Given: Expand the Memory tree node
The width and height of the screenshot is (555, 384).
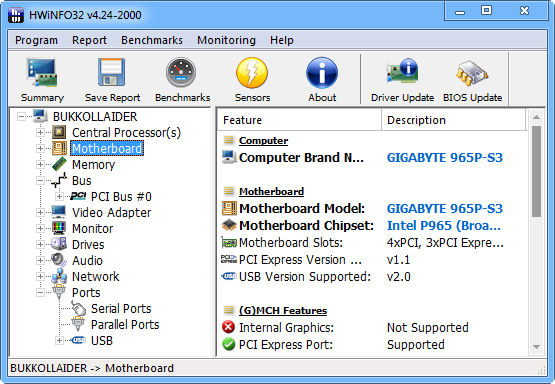Looking at the screenshot, I should 40,164.
